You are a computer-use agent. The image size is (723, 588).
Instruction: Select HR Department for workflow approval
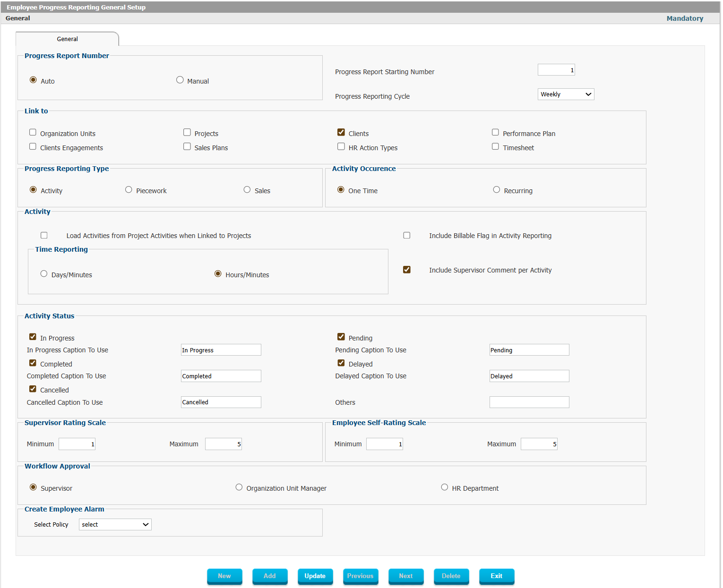pos(445,487)
